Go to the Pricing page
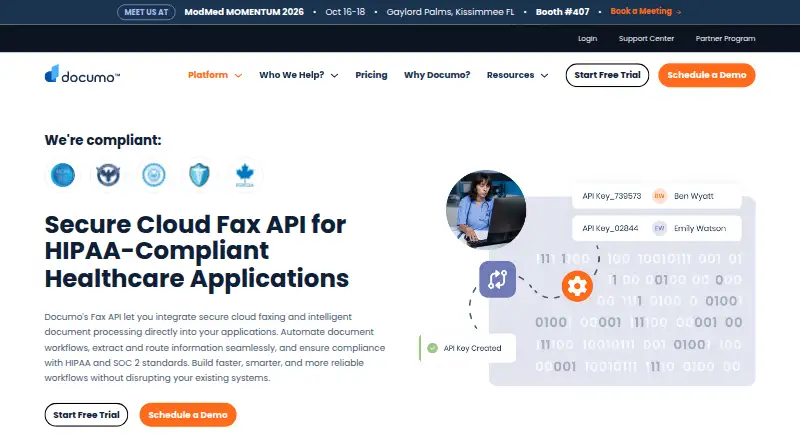800x440 pixels. pyautogui.click(x=371, y=75)
